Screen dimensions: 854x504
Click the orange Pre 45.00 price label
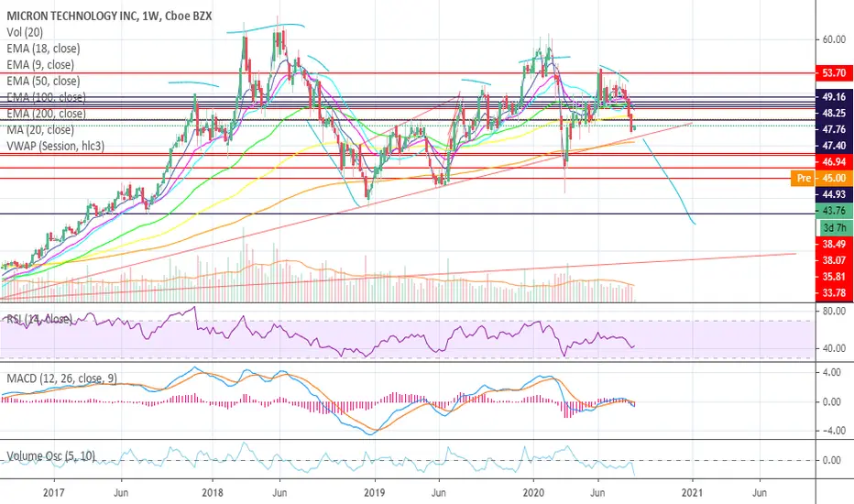tap(822, 178)
